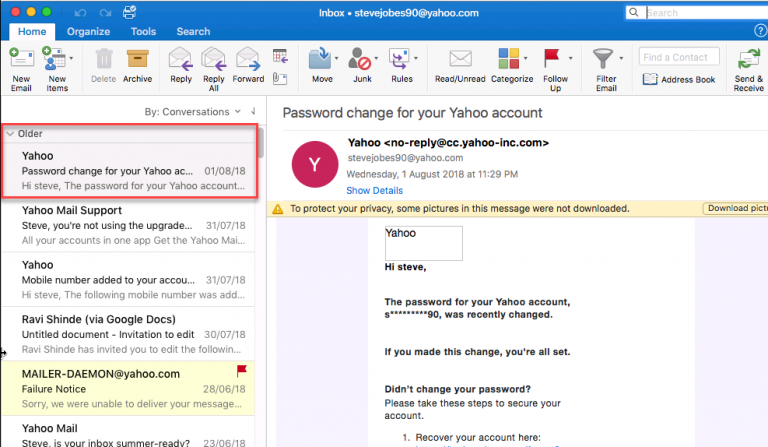This screenshot has height=447, width=768.
Task: Click the Meeting reply icon
Action: [280, 56]
